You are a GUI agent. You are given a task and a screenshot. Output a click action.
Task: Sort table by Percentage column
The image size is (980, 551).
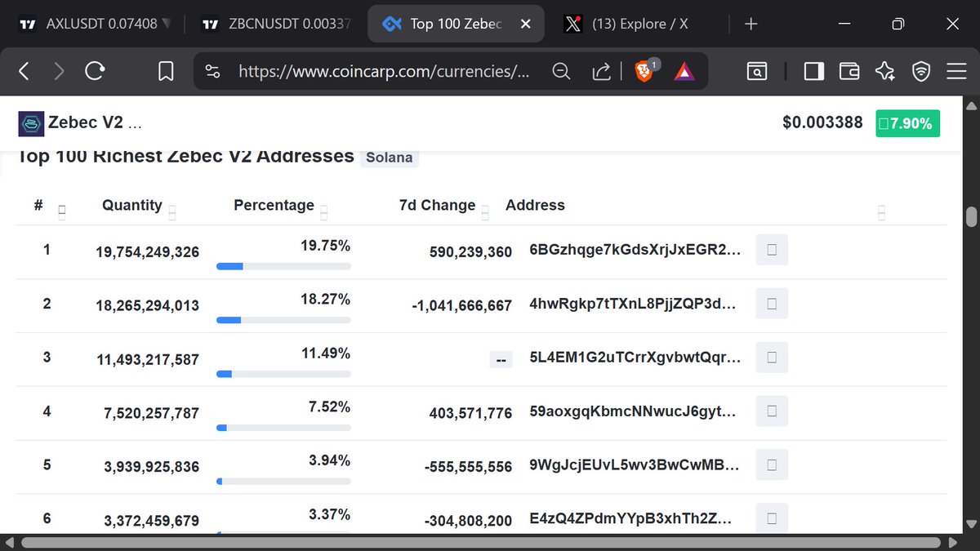tap(324, 213)
